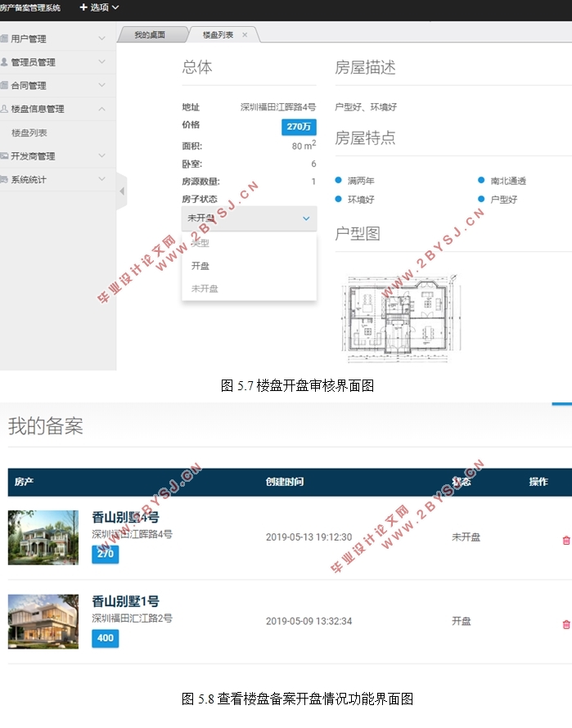Screen dimensions: 572x728
Task: Expand the 合同管理 chevron
Action: [101, 85]
